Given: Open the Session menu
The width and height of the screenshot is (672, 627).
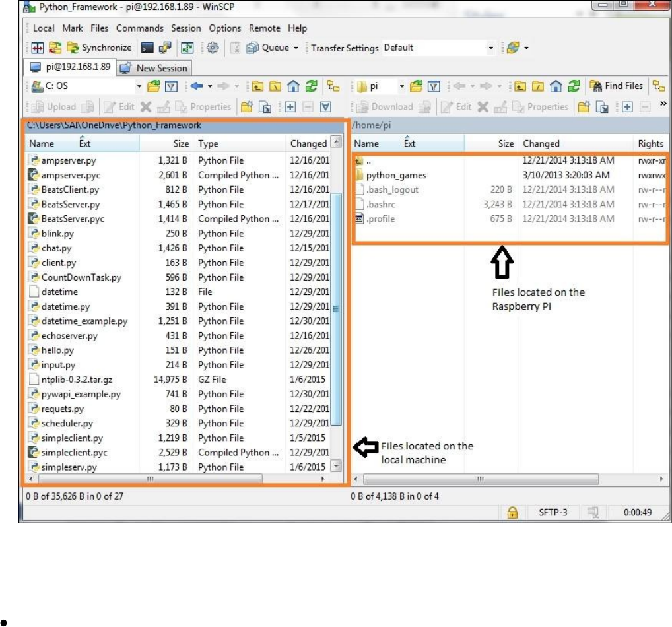Looking at the screenshot, I should [x=186, y=28].
